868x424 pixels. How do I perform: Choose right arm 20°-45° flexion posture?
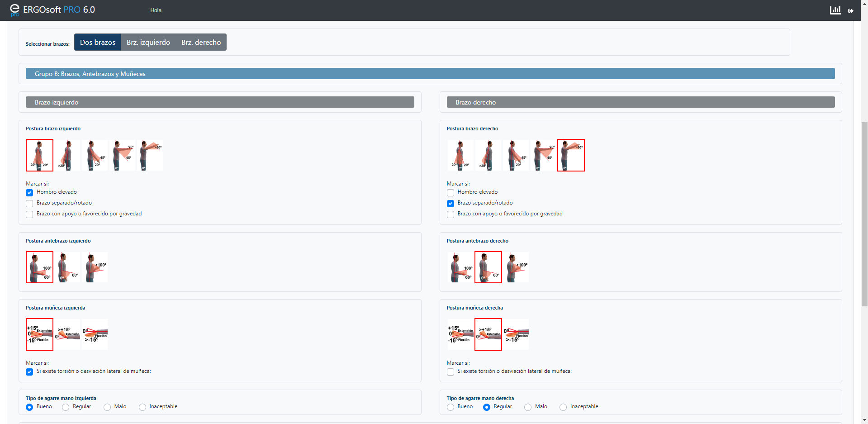point(516,155)
